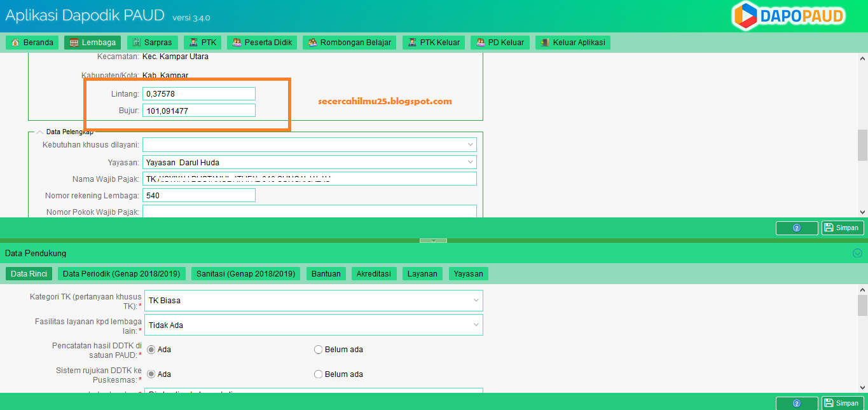868x410 pixels.
Task: Click the upper panel scroll-up arrow
Action: [x=862, y=59]
